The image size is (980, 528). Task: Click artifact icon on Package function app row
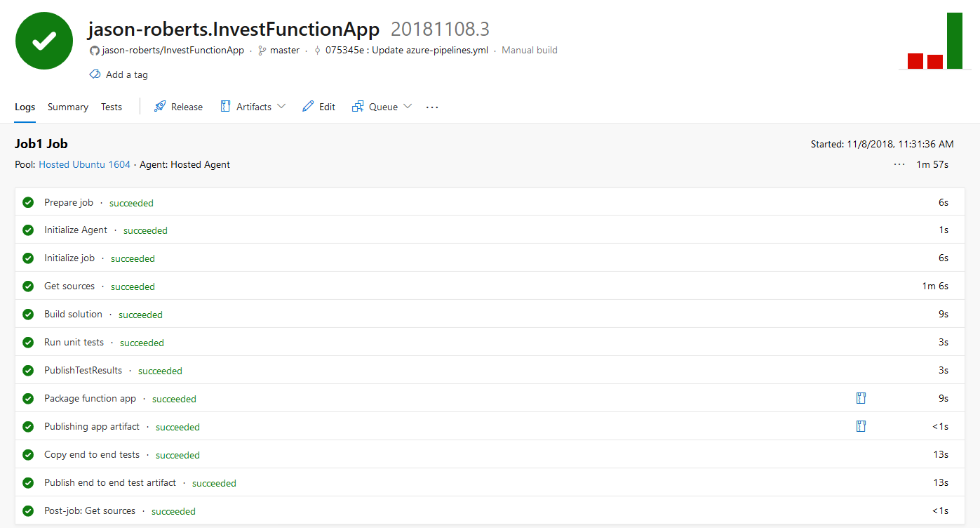861,397
